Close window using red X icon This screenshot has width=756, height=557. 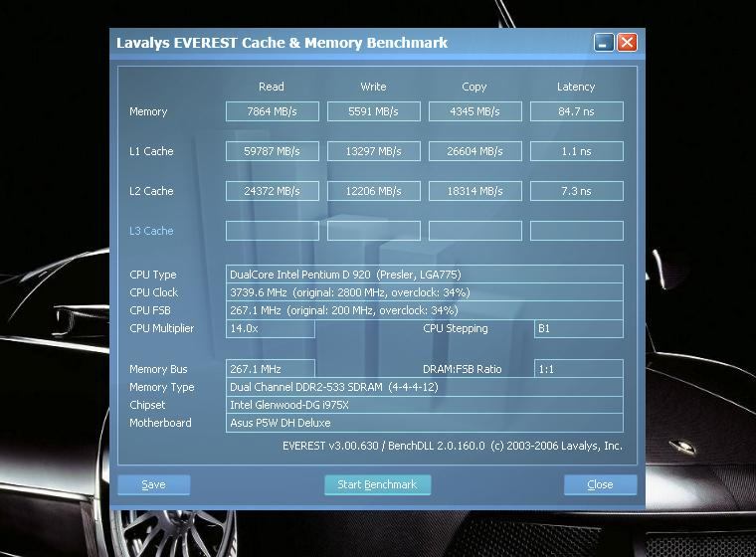(627, 43)
